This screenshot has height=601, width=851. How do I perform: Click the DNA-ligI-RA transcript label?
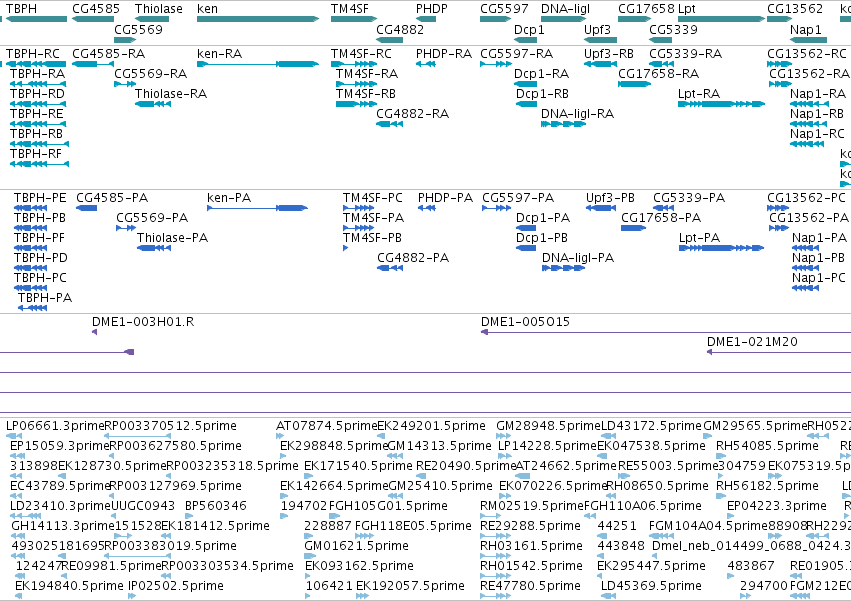(577, 114)
